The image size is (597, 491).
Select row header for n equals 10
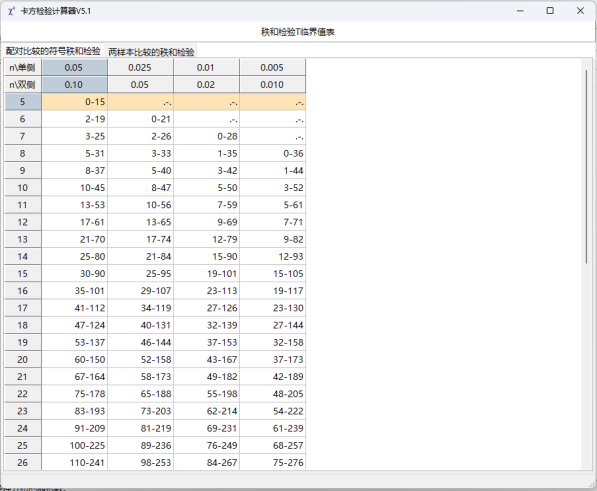coord(23,188)
